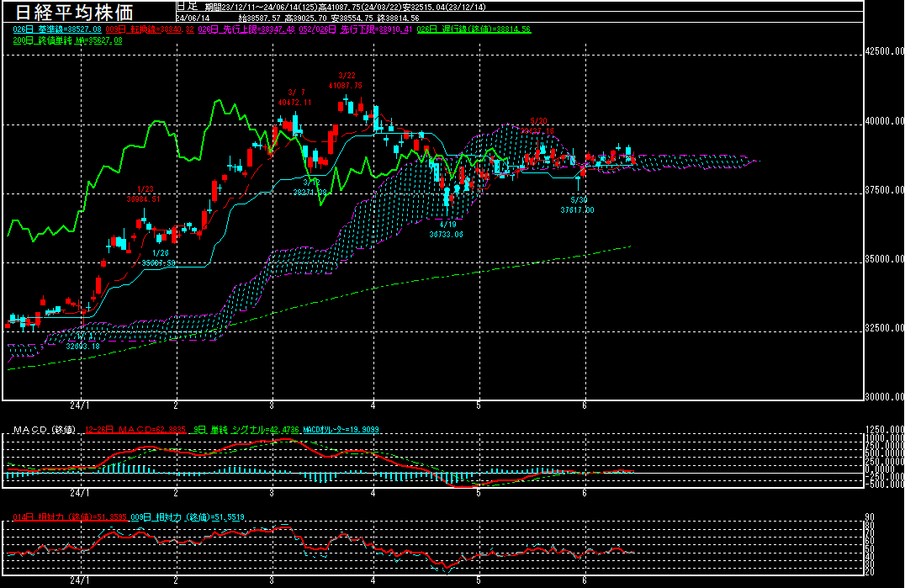Click month 3 marker on MACD axis
The height and width of the screenshot is (588, 905).
pyautogui.click(x=272, y=494)
